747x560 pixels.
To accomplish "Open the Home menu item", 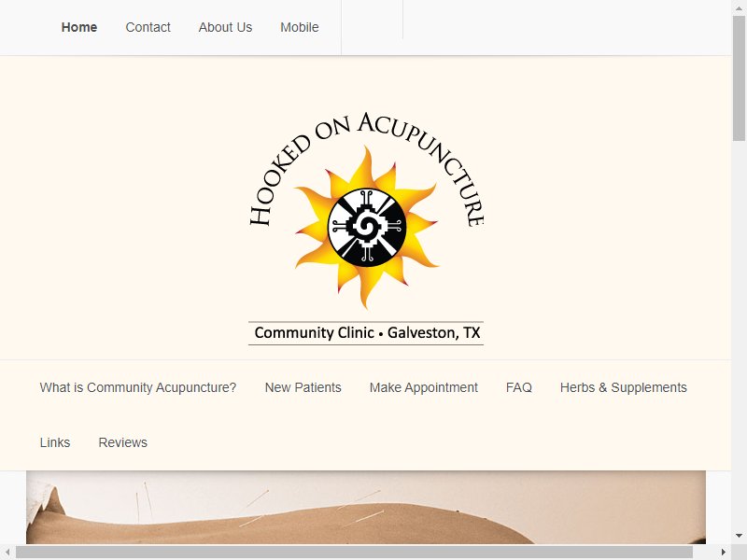I will click(79, 27).
